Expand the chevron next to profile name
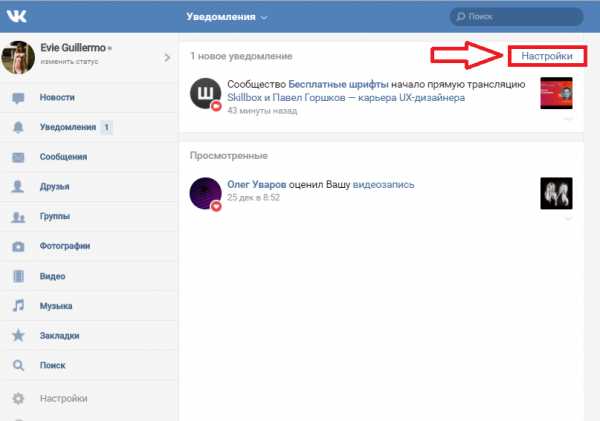 click(167, 58)
